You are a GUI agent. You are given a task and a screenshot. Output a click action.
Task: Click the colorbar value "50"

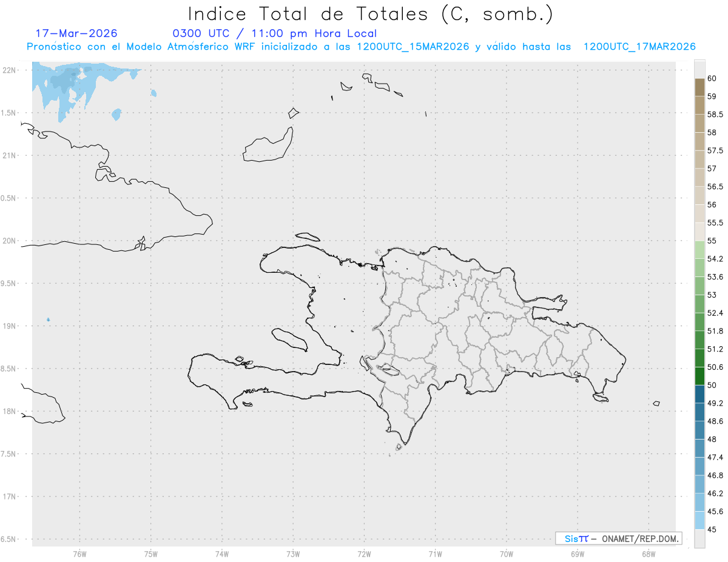[712, 385]
